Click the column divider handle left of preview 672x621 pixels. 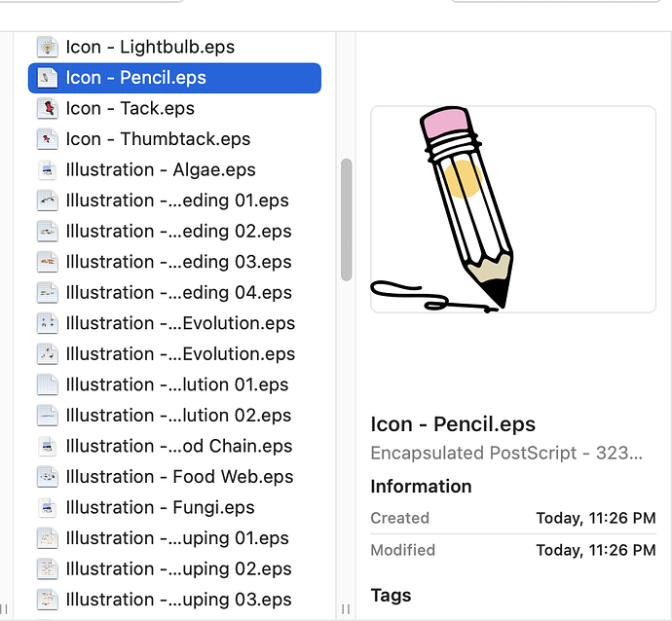coord(346,608)
